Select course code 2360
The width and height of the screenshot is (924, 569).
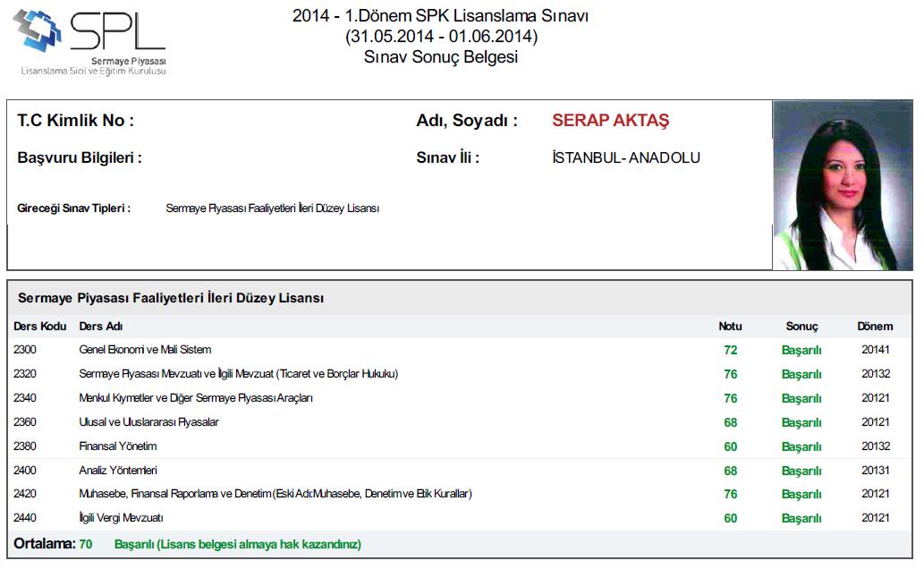25,422
